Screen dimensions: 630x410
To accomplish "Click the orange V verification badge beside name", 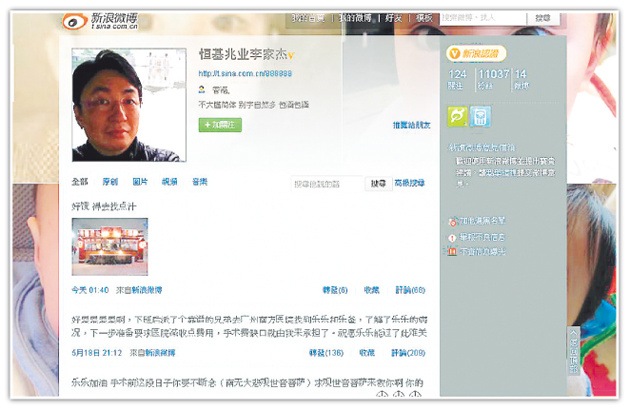I will [291, 55].
